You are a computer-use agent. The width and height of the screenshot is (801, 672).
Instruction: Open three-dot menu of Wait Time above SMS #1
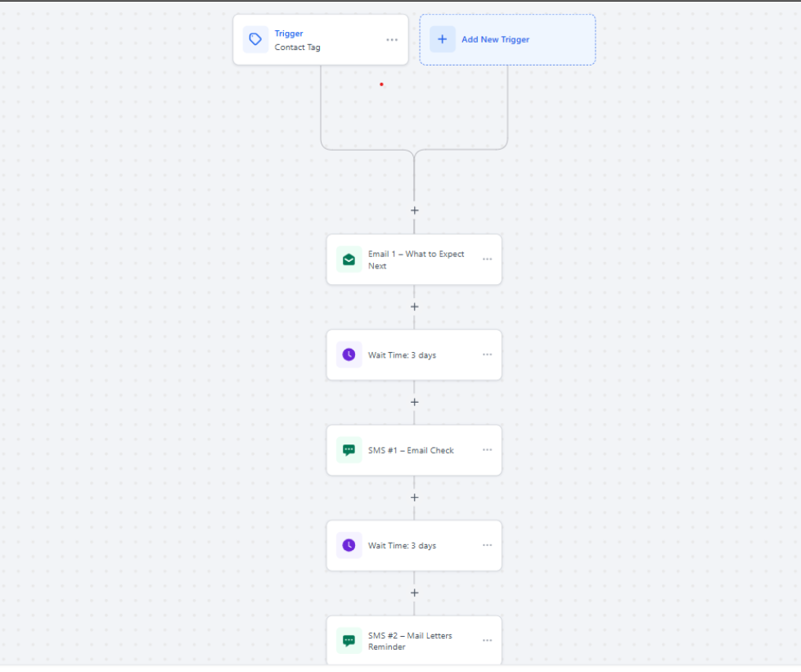[488, 354]
